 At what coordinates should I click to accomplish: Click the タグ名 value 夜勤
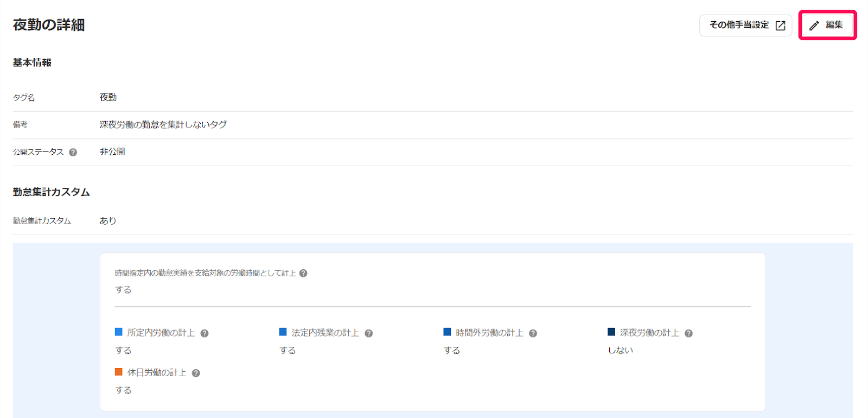108,97
